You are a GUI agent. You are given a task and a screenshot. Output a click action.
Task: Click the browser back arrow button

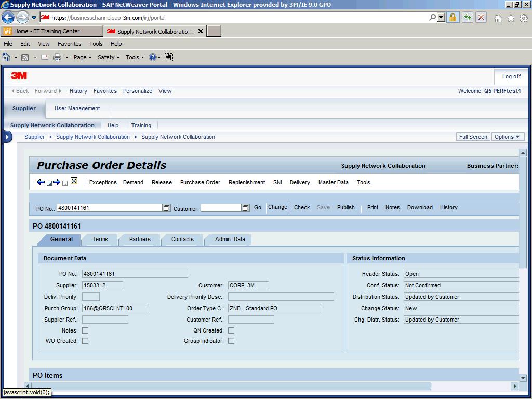(8, 17)
